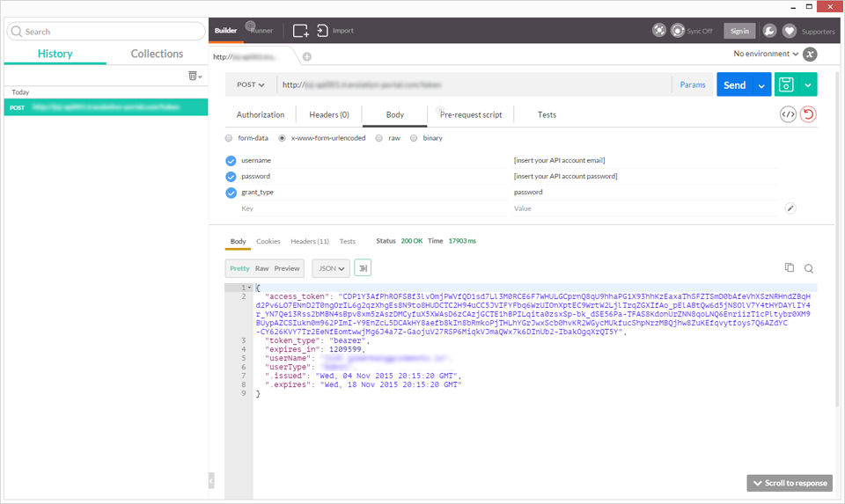
Task: Click the heart Supporters icon
Action: coord(790,31)
